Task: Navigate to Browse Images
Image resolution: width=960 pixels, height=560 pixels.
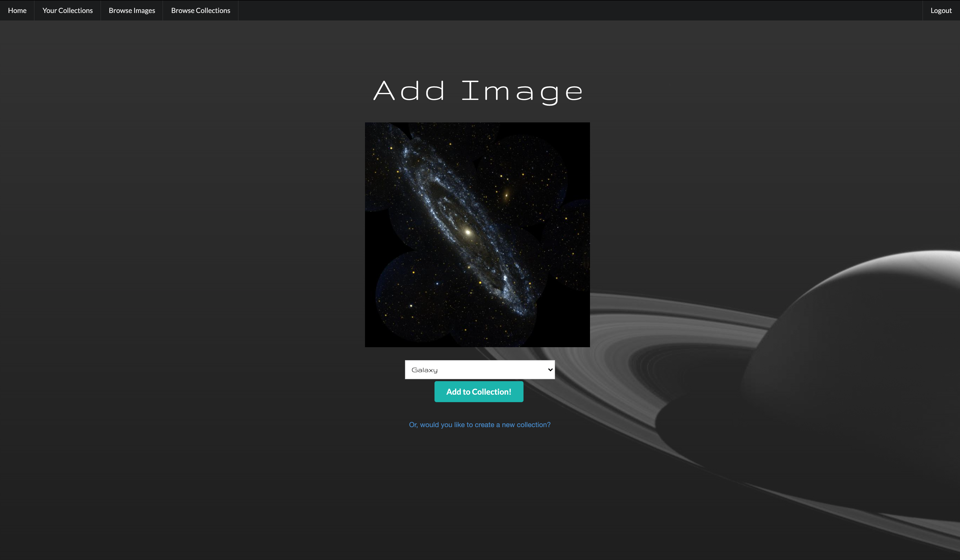Action: pos(132,10)
